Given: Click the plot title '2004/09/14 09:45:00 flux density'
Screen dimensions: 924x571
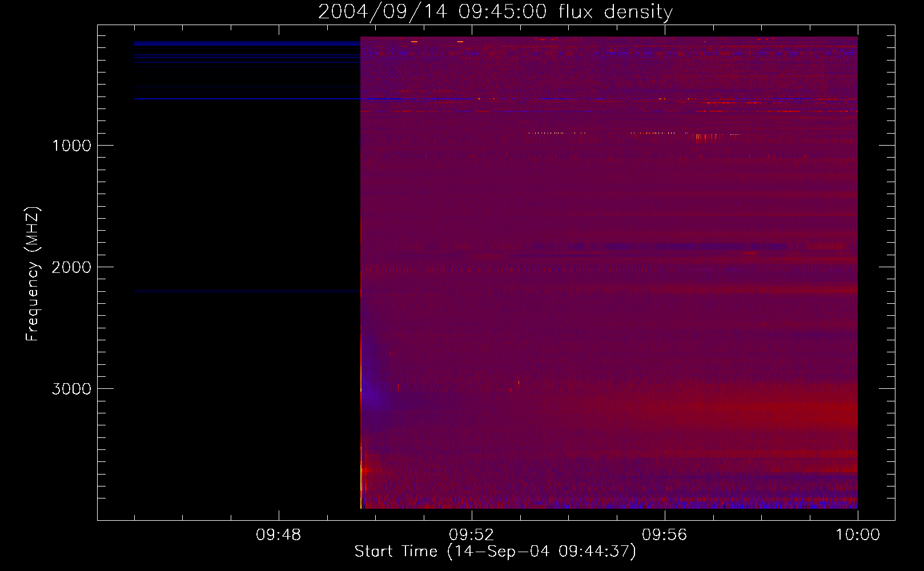Looking at the screenshot, I should 495,12.
